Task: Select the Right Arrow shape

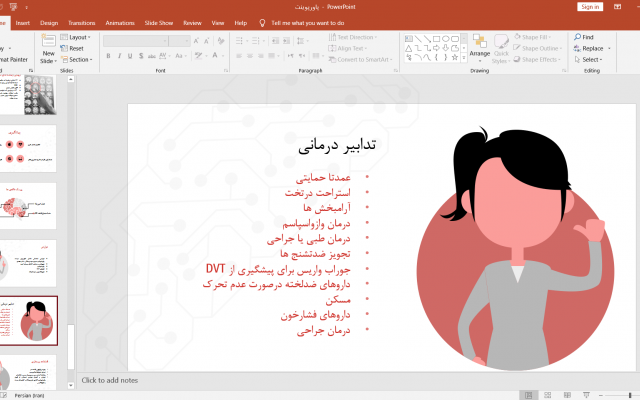Action: 436,48
